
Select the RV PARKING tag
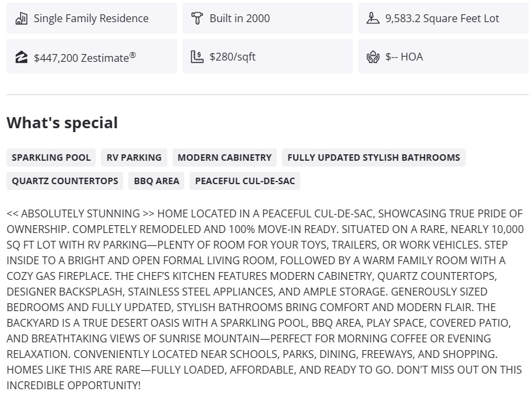point(134,157)
